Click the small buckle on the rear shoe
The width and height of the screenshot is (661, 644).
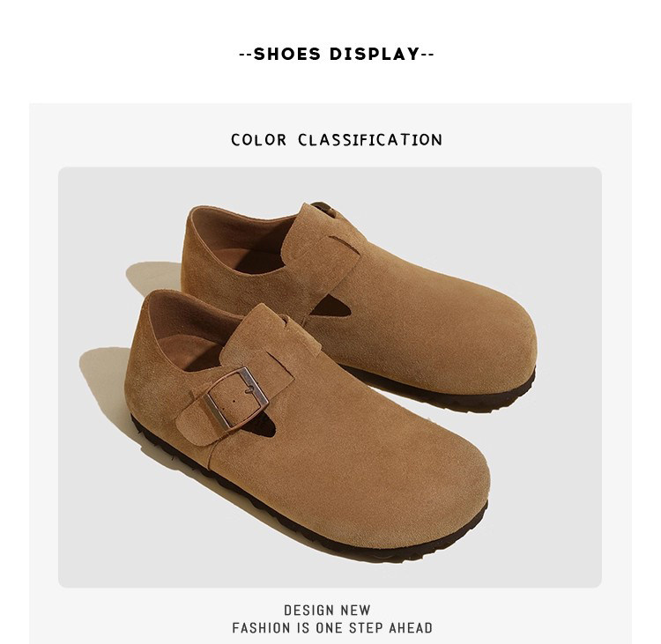pyautogui.click(x=323, y=208)
